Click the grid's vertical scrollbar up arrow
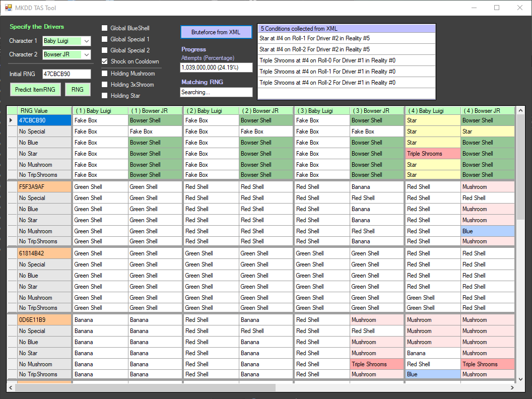Screen dimensions: 532x399 pyautogui.click(x=520, y=110)
